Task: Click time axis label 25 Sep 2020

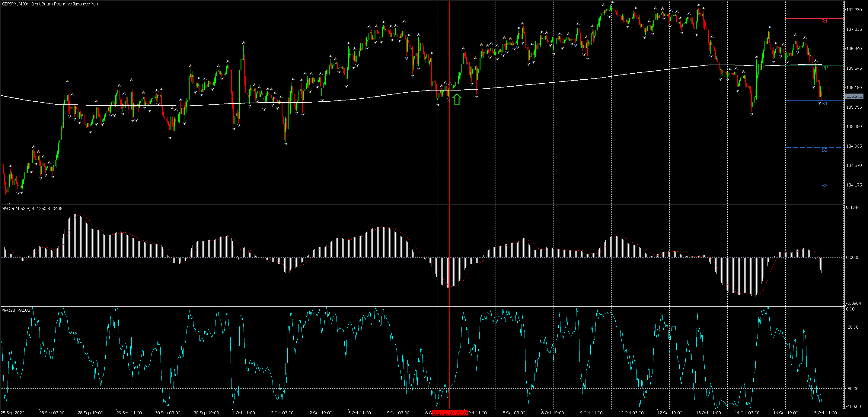Action: tap(12, 413)
